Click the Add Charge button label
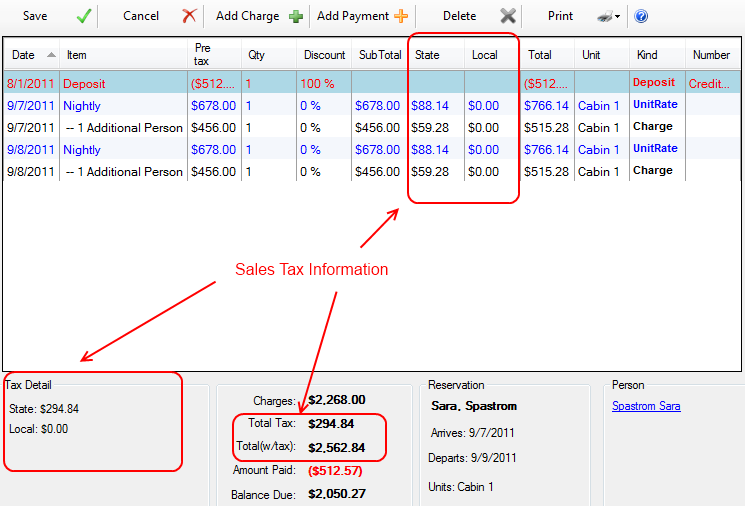745x506 pixels. point(248,16)
